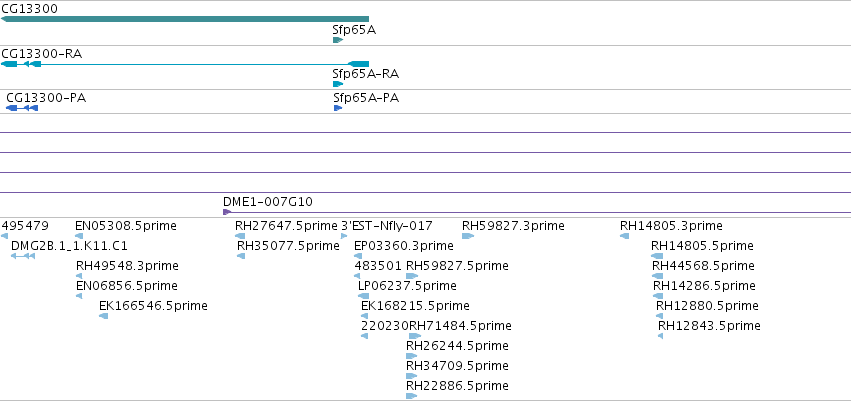Select the RH49548.3prime EST label
The width and height of the screenshot is (851, 401).
128,266
